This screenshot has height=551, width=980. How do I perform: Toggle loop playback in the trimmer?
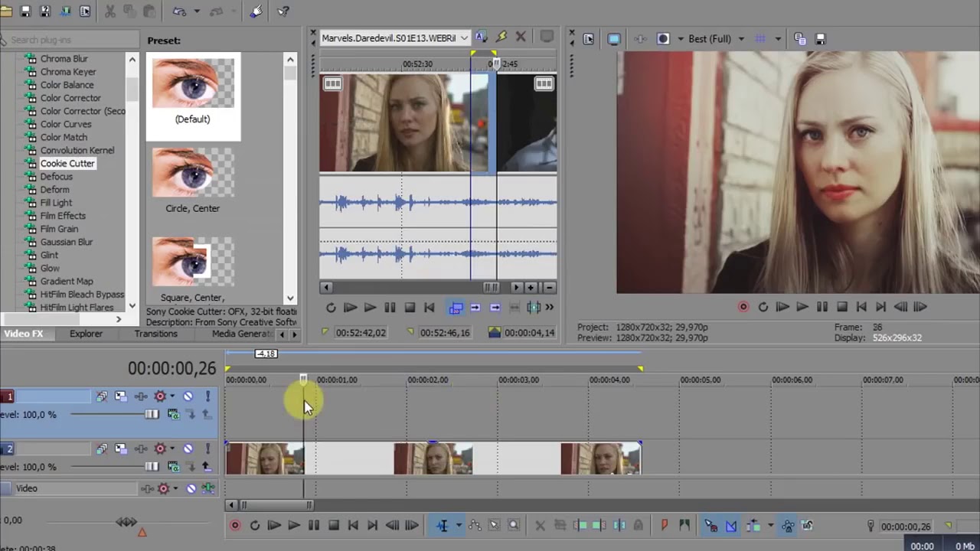click(331, 308)
